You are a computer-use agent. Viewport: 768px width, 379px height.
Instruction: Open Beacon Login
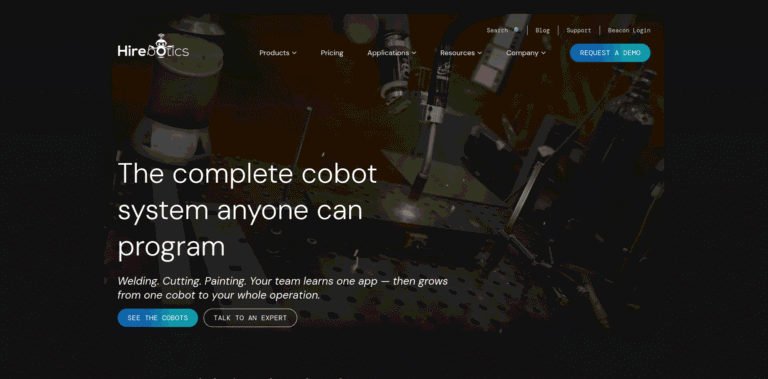pyautogui.click(x=629, y=30)
